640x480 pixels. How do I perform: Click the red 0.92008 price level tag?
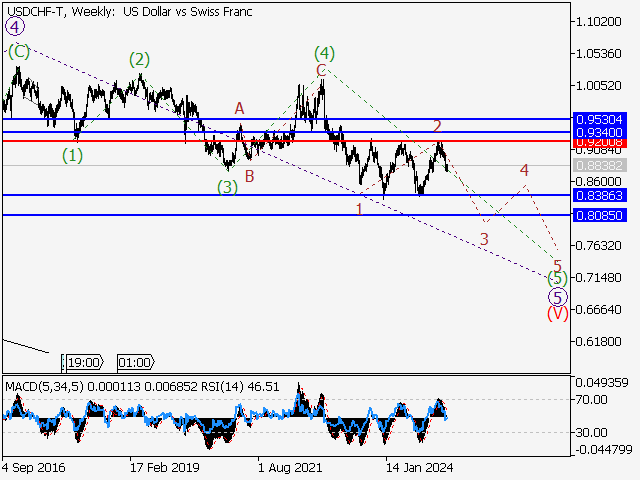click(x=599, y=143)
